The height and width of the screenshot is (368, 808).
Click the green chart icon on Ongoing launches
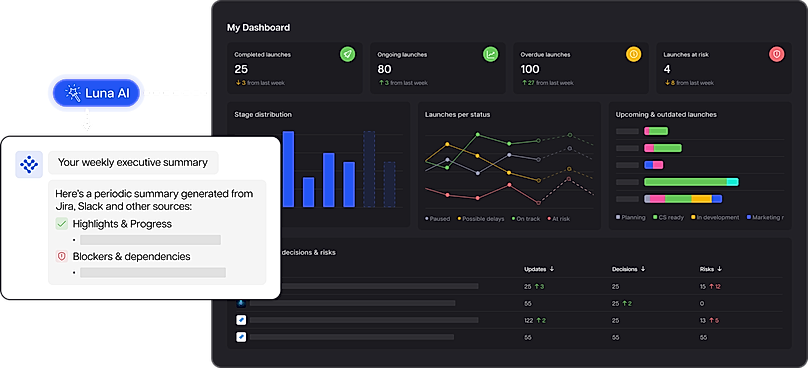[x=491, y=54]
